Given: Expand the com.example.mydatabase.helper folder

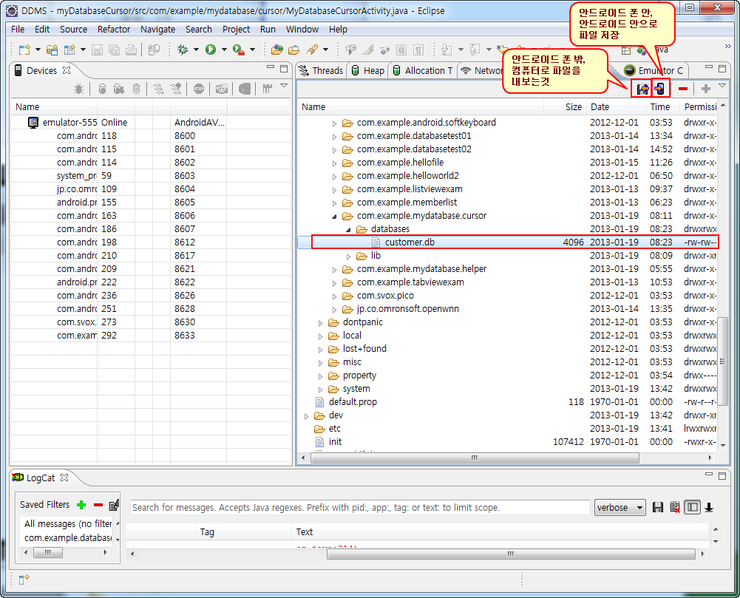Looking at the screenshot, I should point(334,270).
